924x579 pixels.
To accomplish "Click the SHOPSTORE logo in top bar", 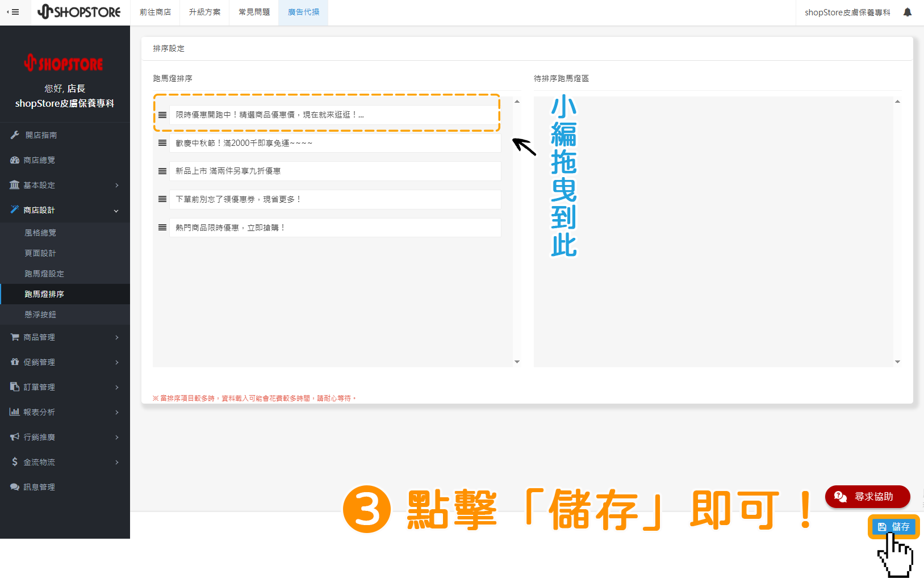I will 79,12.
